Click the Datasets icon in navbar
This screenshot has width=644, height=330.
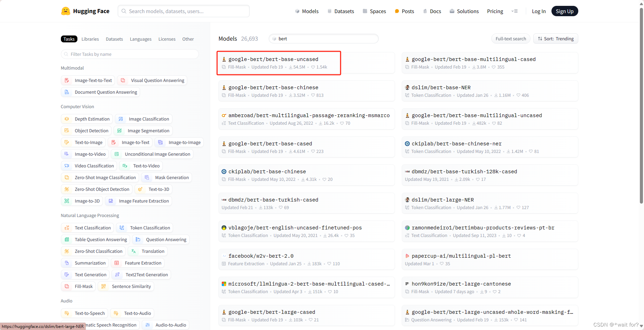tap(330, 11)
